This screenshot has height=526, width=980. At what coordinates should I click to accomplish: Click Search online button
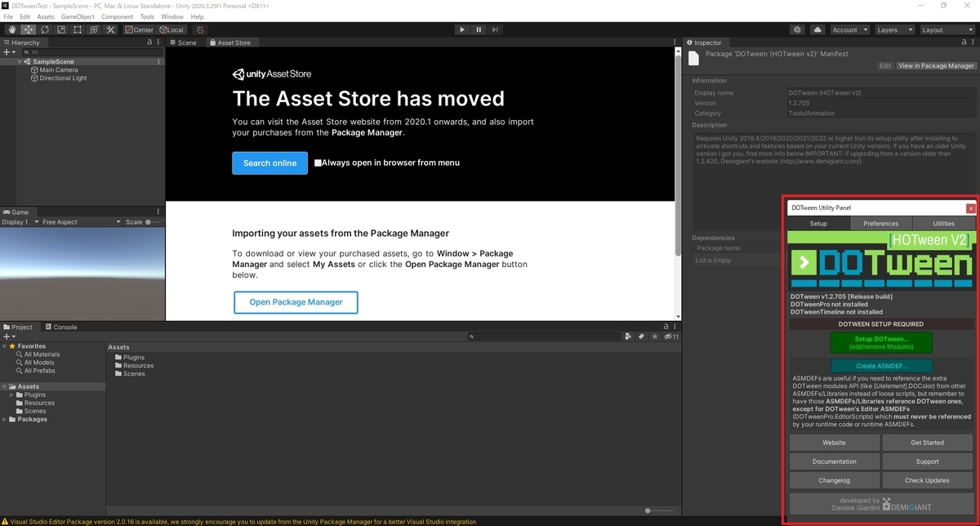269,163
